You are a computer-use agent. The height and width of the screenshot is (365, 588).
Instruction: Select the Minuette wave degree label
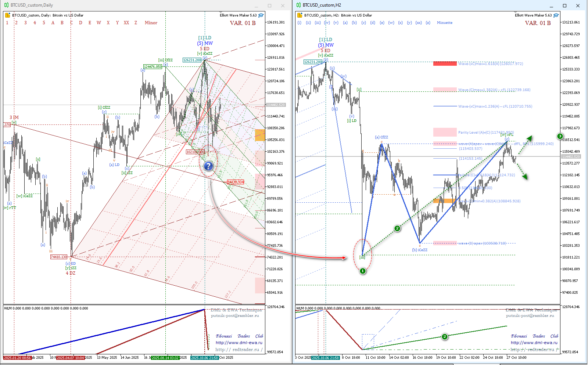tap(444, 23)
